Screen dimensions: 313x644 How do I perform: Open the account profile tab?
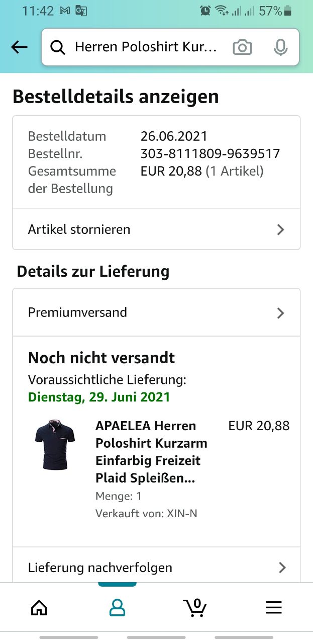tap(117, 607)
